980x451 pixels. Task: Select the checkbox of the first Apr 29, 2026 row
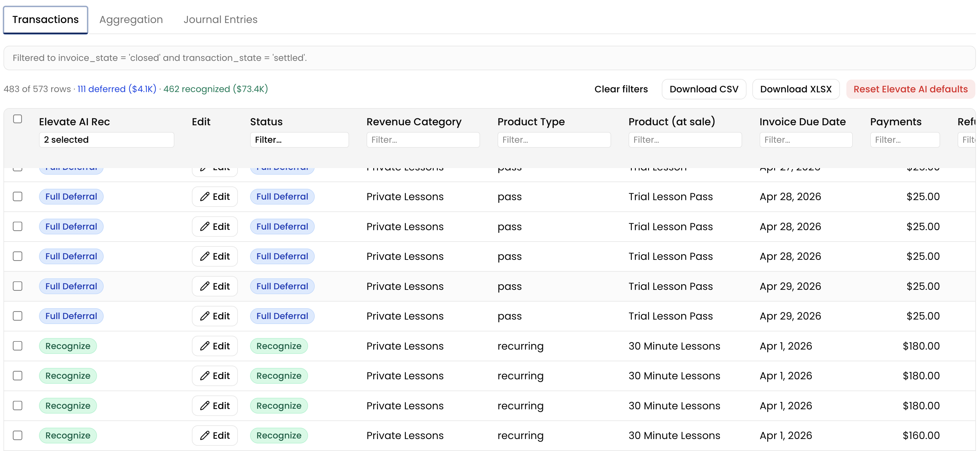click(17, 286)
